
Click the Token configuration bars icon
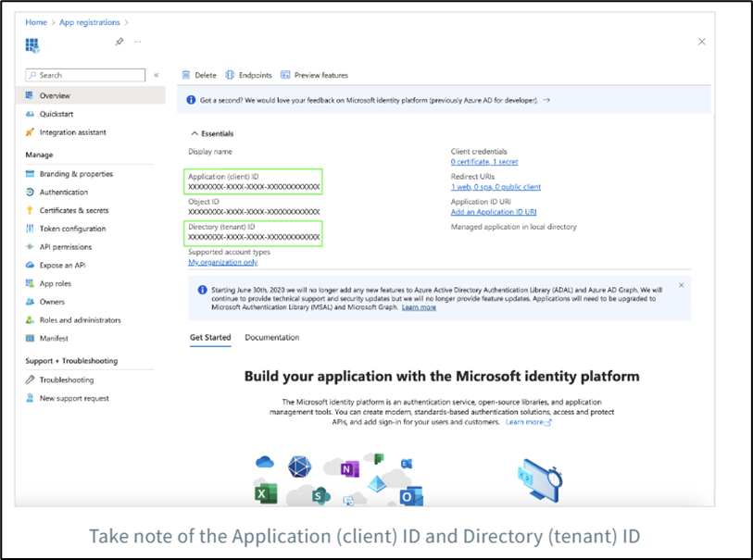30,229
